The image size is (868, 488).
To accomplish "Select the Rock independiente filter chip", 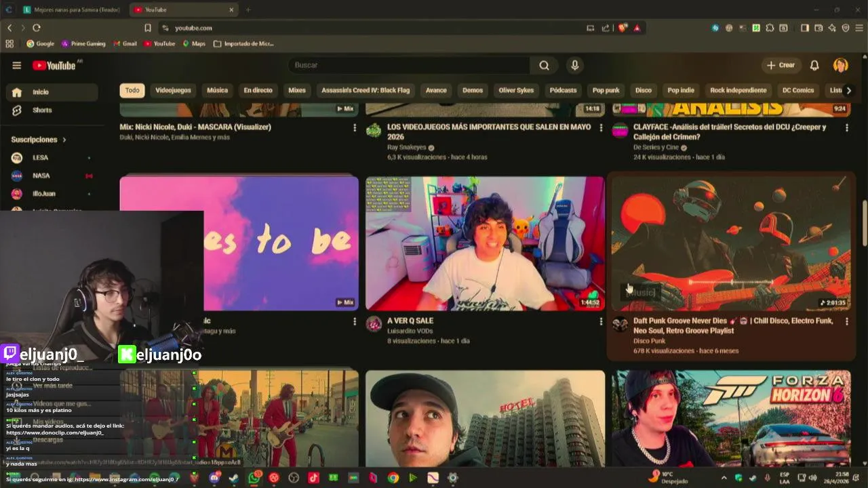I will (738, 90).
